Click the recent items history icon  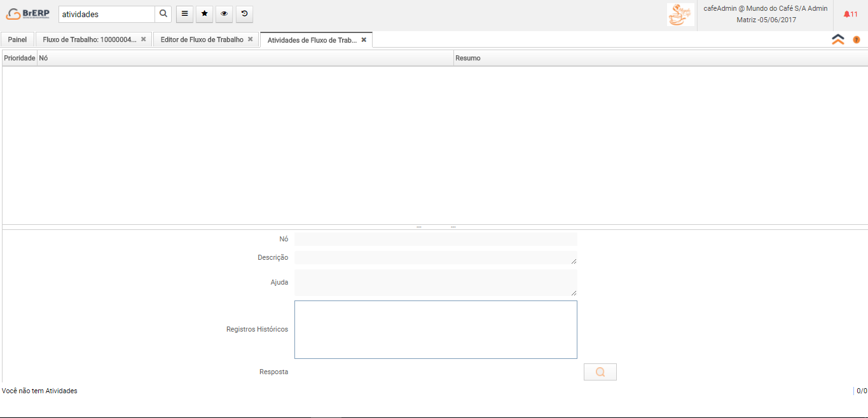coord(244,14)
